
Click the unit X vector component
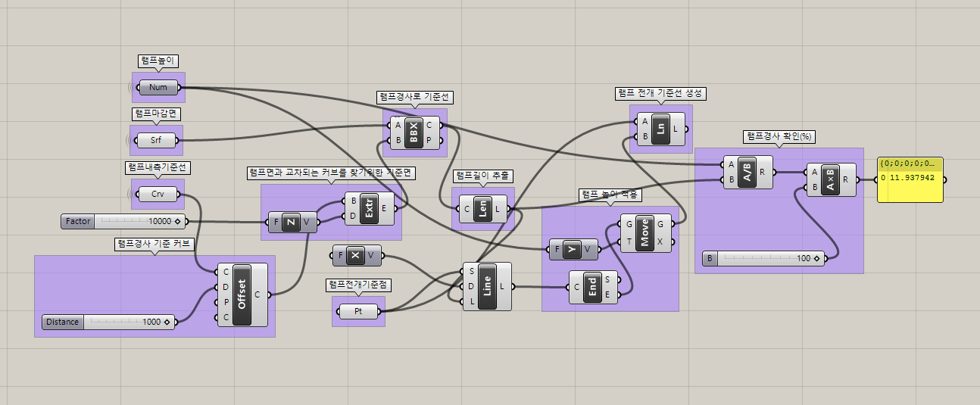point(356,255)
